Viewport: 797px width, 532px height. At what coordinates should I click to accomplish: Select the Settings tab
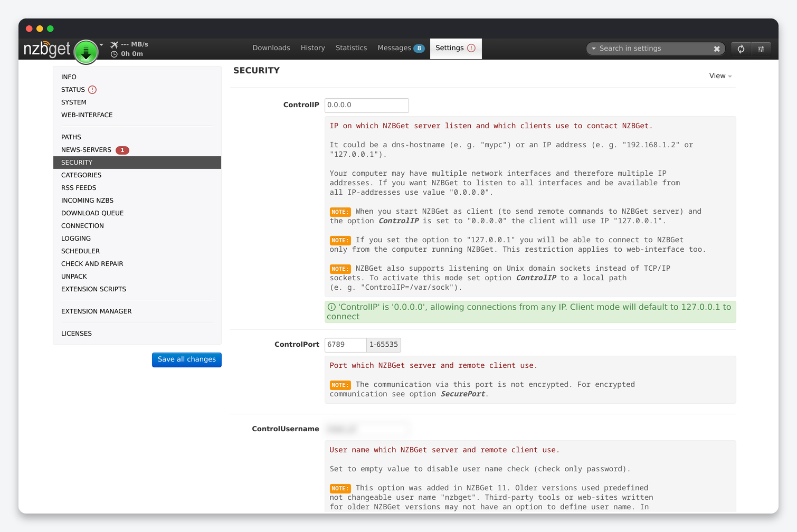[x=456, y=49]
